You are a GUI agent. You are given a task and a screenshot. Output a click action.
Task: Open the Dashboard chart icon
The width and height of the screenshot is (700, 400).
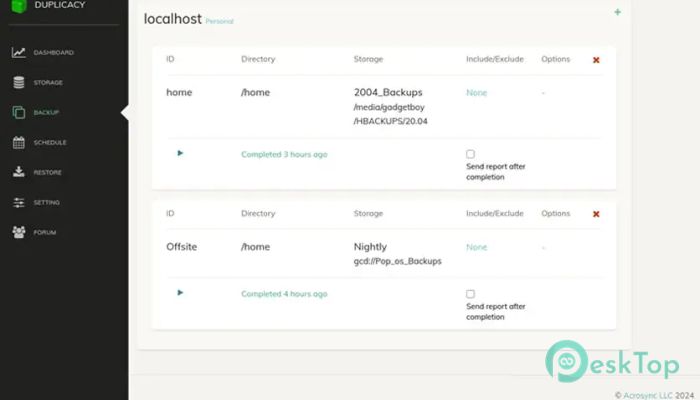point(19,52)
